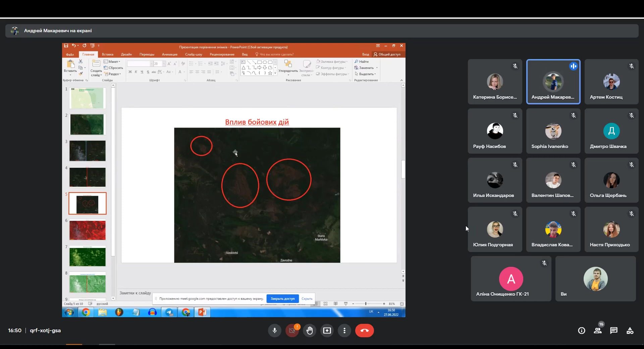The height and width of the screenshot is (349, 644).
Task: Click the PowerPoint zoom slider
Action: pos(366,304)
